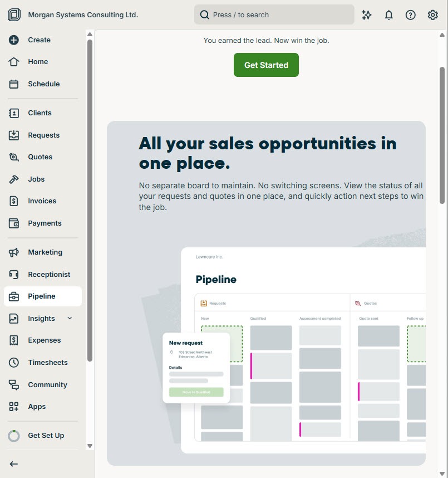
Task: Click sidebar scroll down arrow
Action: 90,446
